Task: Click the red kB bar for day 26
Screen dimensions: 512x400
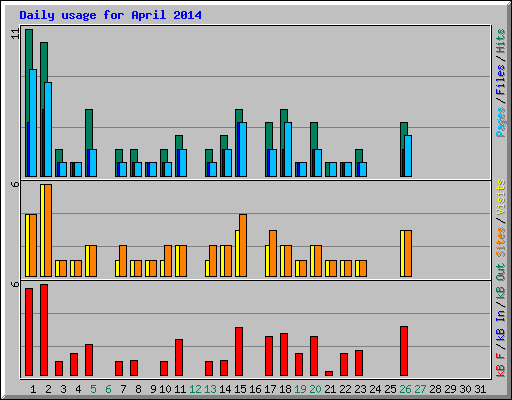Action: pyautogui.click(x=404, y=351)
